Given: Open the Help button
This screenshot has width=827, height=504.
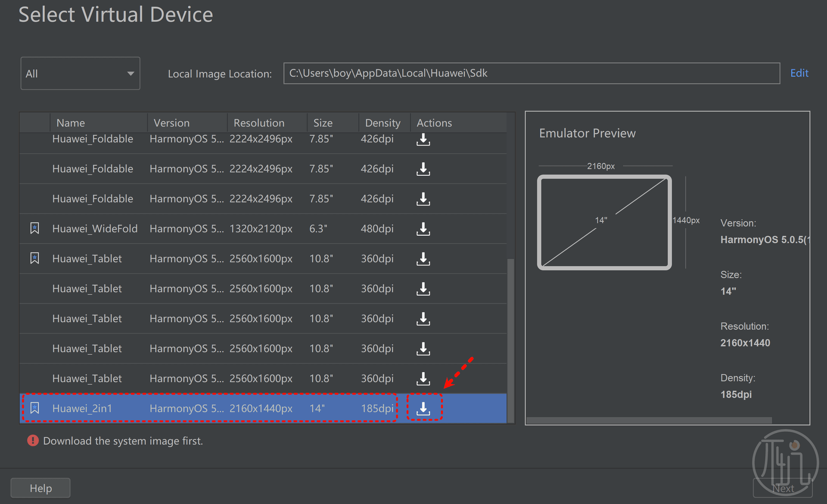Looking at the screenshot, I should 40,488.
